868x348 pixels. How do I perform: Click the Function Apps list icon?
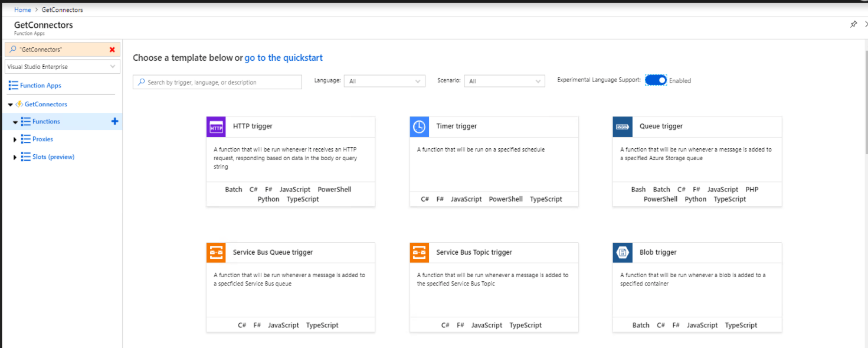click(13, 86)
